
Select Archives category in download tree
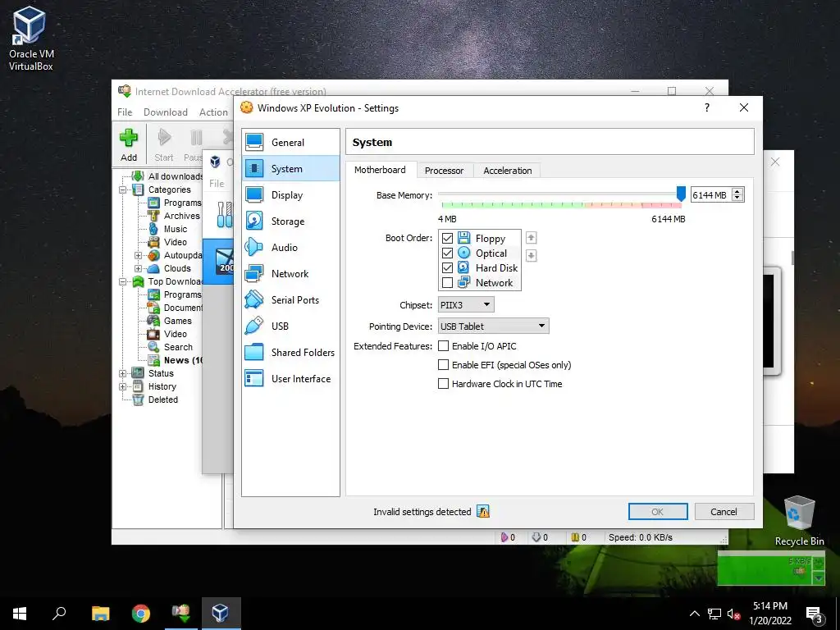click(x=181, y=216)
